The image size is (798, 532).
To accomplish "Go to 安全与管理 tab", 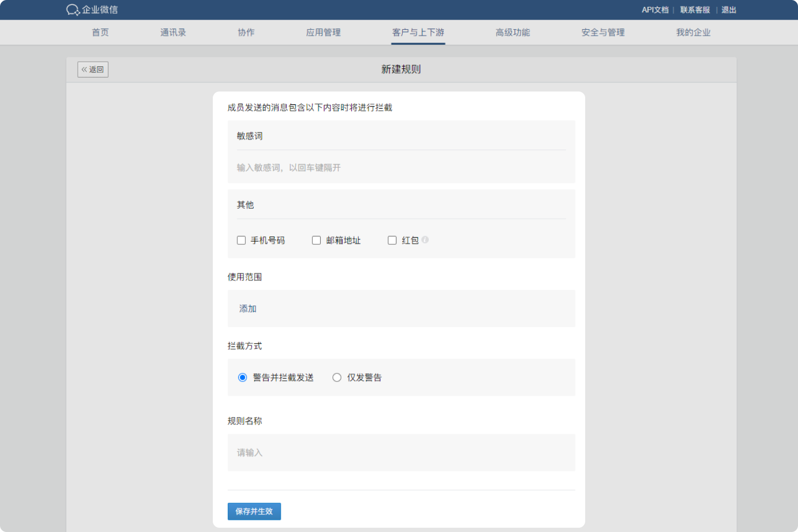I will 603,32.
